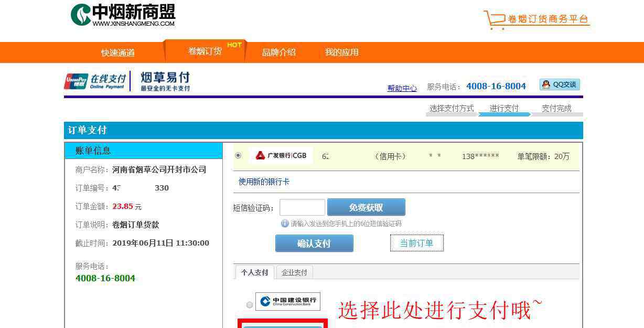Viewport: 644px width, 328px height.
Task: Open QQ交谈 chat button
Action: [x=560, y=84]
